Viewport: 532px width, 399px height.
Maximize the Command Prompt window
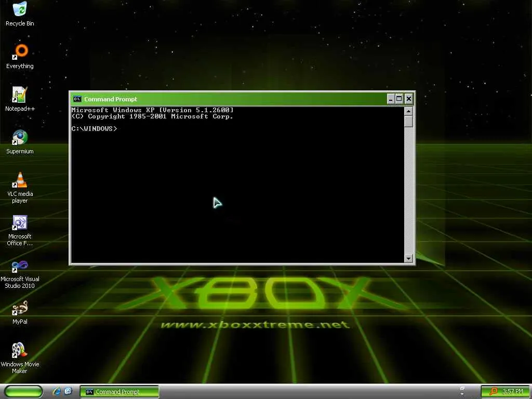click(400, 99)
